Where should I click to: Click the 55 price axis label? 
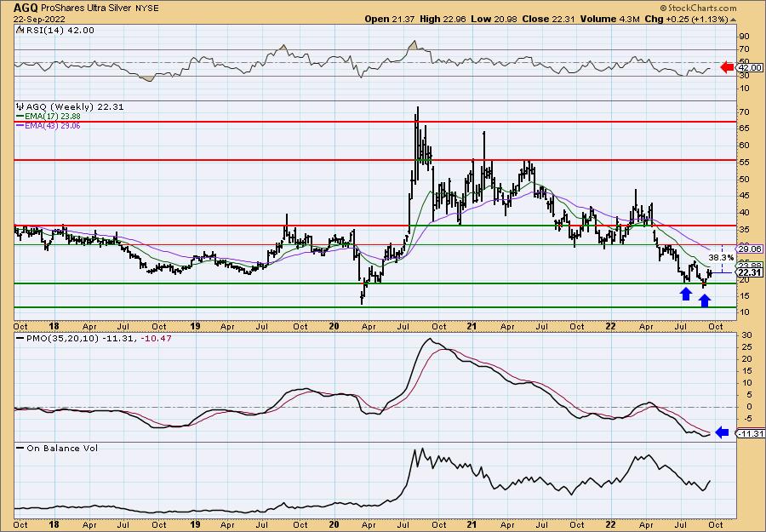pyautogui.click(x=744, y=163)
